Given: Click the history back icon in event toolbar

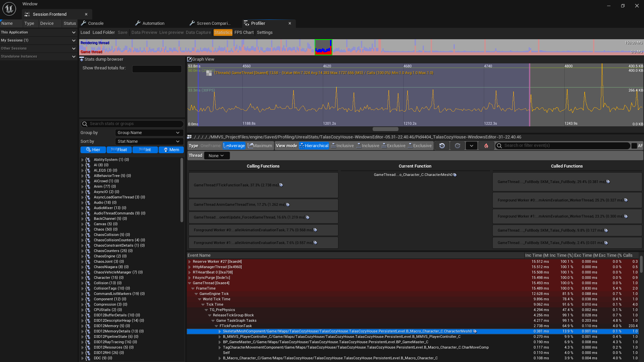Looking at the screenshot, I should pyautogui.click(x=442, y=145).
